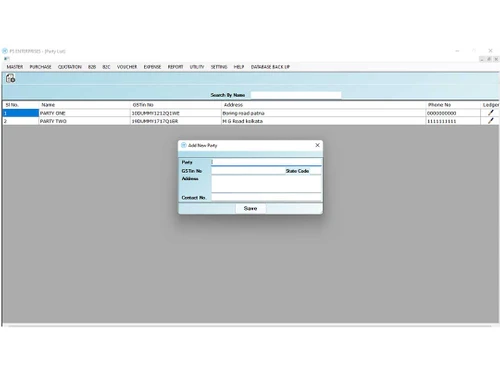The image size is (500, 375).
Task: Click GSTin cell of PARTY TWO row
Action: click(175, 121)
